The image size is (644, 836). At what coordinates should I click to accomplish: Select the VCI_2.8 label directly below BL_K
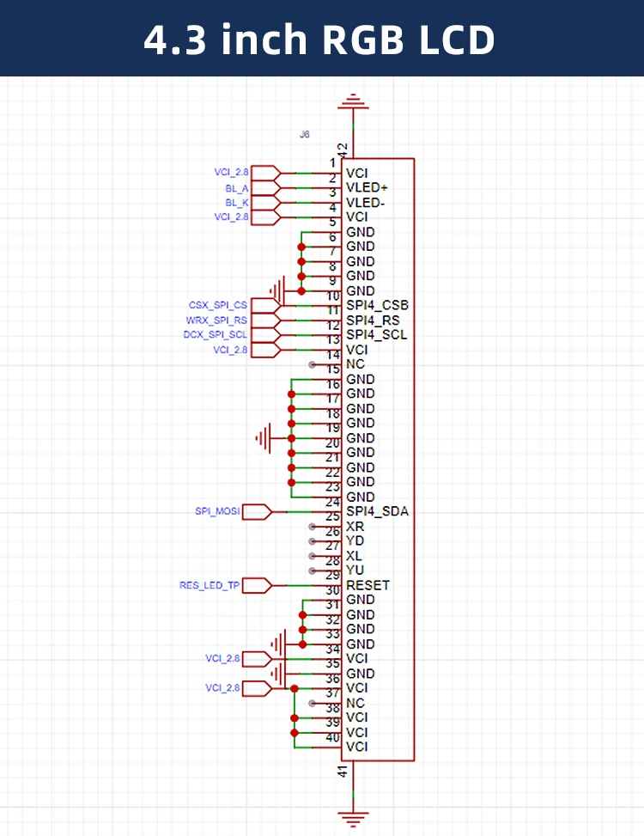(x=231, y=217)
